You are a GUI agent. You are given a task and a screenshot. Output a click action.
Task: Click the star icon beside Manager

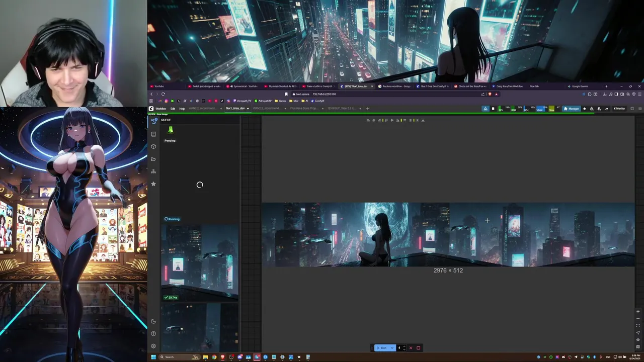584,109
